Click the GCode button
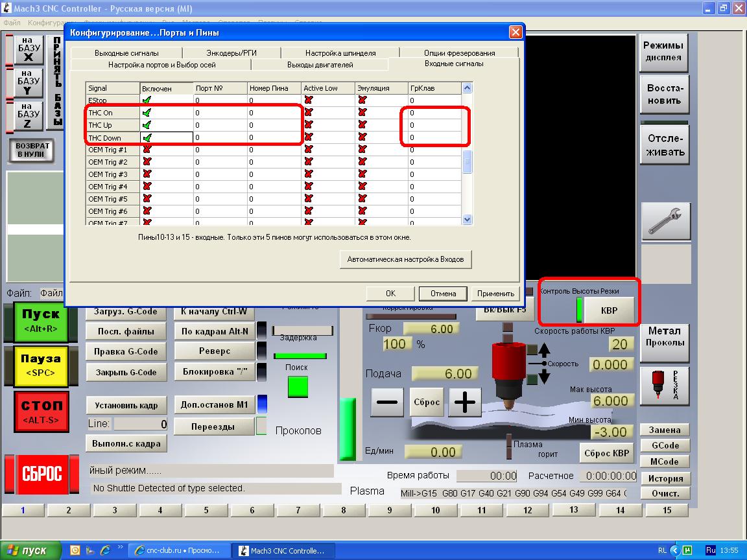Image resolution: width=747 pixels, height=560 pixels. coord(665,446)
